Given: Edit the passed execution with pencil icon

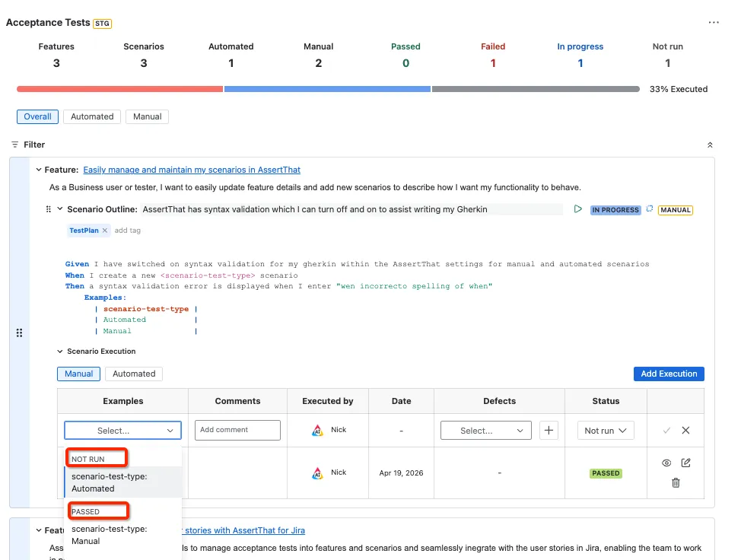Looking at the screenshot, I should 685,463.
